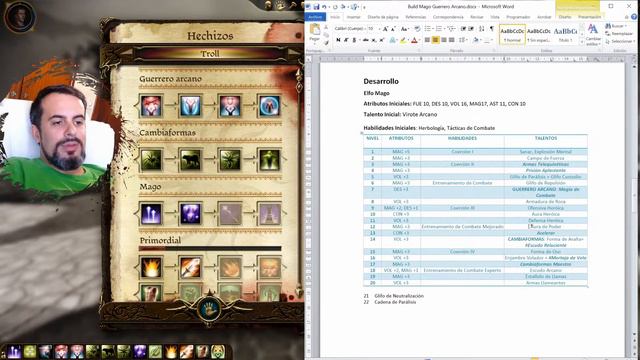640x360 pixels.
Task: Switch to the Vista ribbon tab
Action: (495, 17)
